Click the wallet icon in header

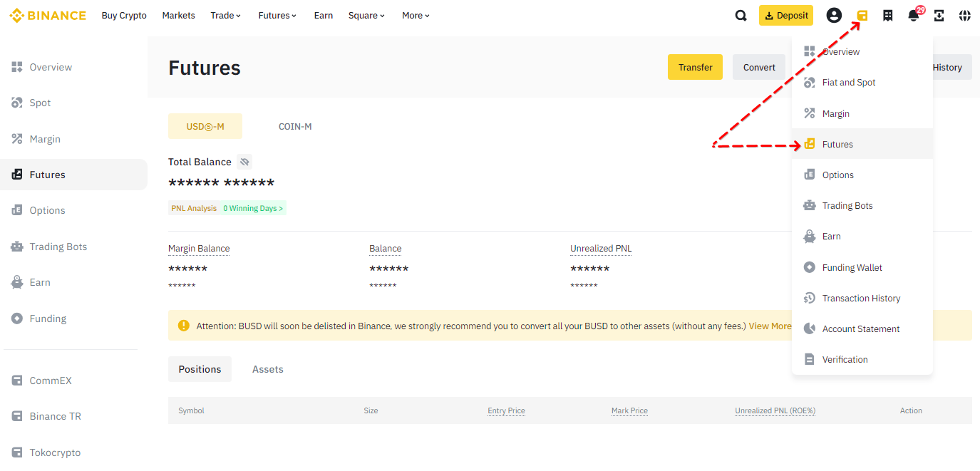(x=862, y=16)
